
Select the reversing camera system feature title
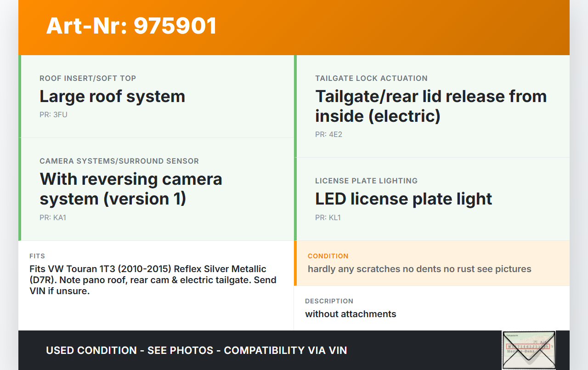point(131,188)
